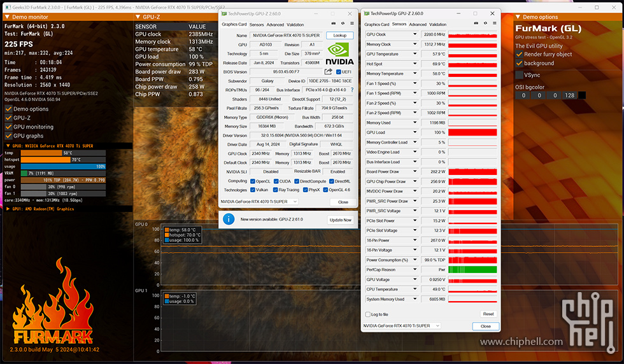Check the Log to file box

[368, 314]
